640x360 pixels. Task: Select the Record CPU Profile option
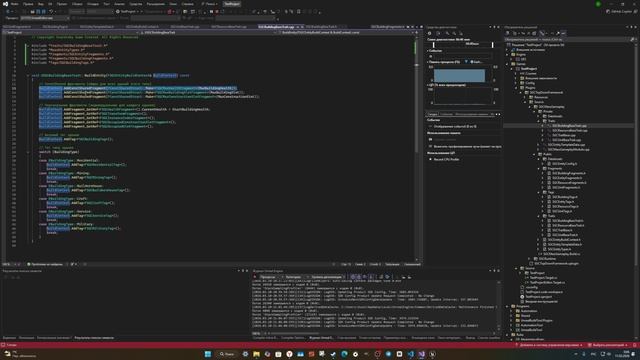pos(447,159)
